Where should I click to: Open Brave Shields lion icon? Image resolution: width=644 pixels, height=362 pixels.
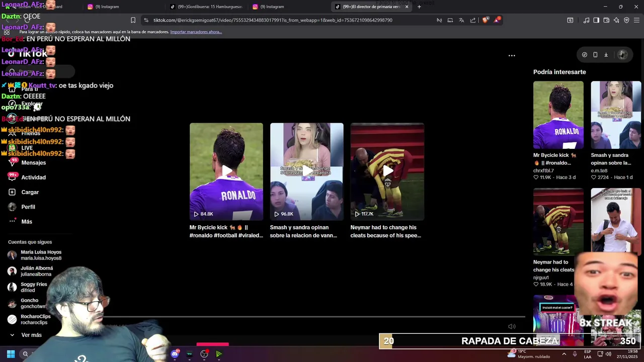click(485, 20)
